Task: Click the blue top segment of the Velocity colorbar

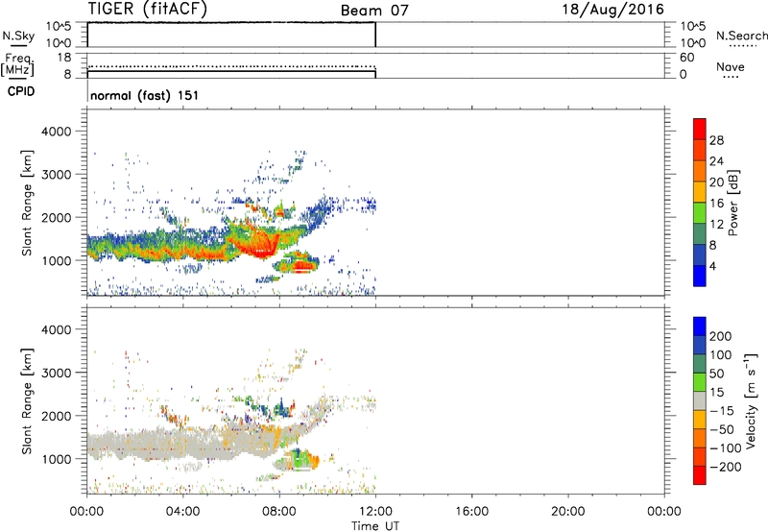Action: click(700, 326)
